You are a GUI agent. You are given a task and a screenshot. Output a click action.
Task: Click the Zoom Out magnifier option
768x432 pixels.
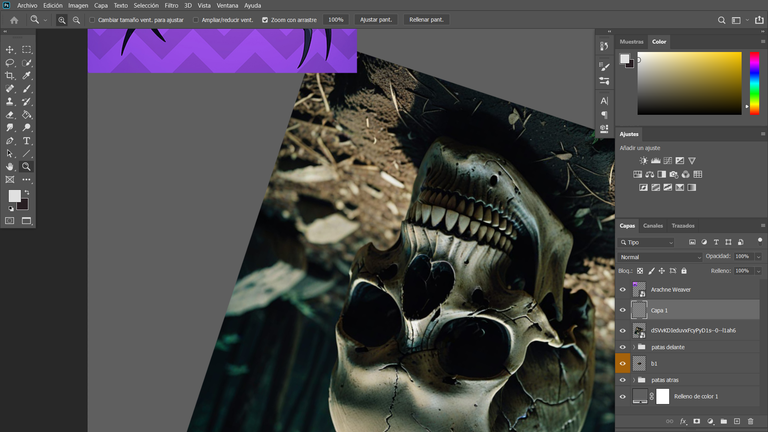[76, 20]
